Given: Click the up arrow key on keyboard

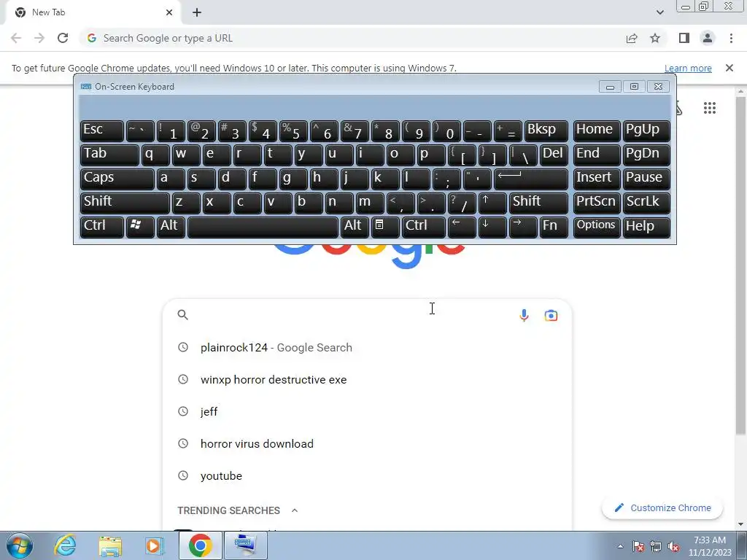Looking at the screenshot, I should click(x=492, y=203).
